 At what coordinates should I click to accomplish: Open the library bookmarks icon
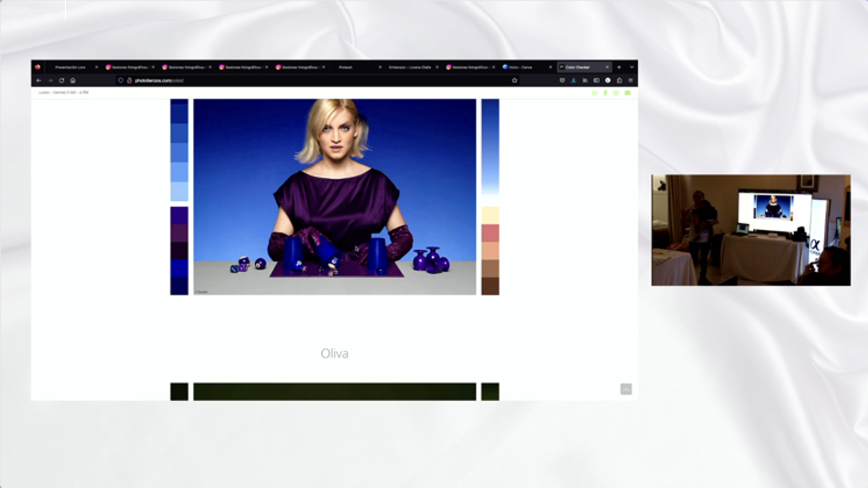pyautogui.click(x=585, y=81)
